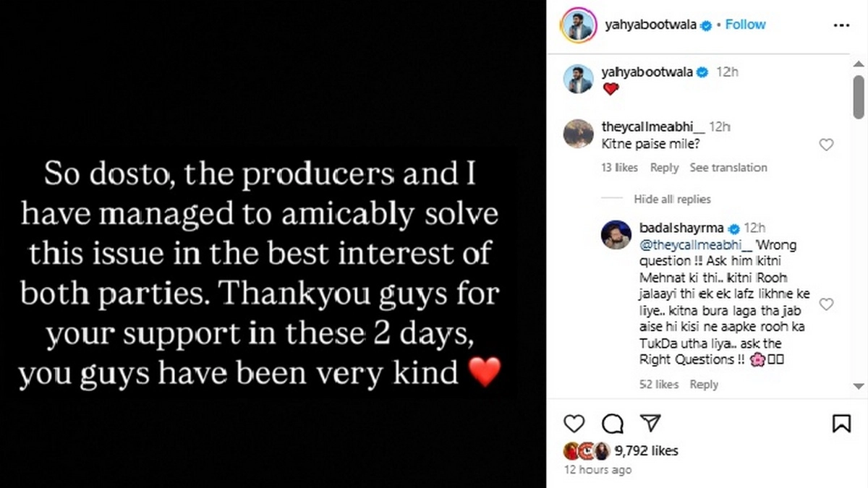Image resolution: width=868 pixels, height=488 pixels.
Task: Open yahyabootwala's header profile picture
Action: [578, 25]
